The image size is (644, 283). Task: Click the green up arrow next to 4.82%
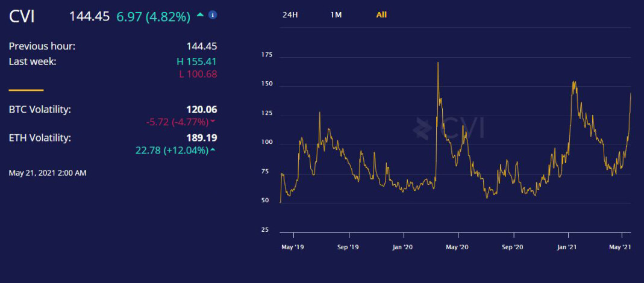tap(200, 15)
